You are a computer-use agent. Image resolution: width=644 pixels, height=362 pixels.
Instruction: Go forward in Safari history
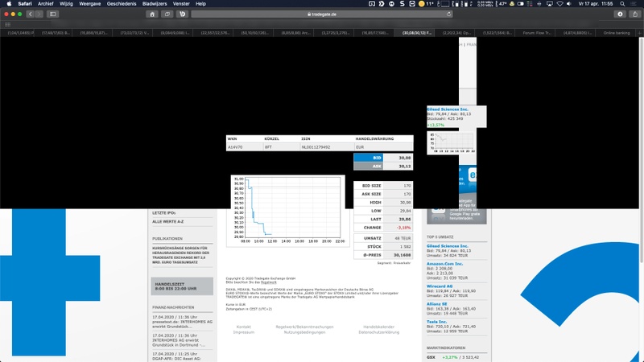(39, 14)
